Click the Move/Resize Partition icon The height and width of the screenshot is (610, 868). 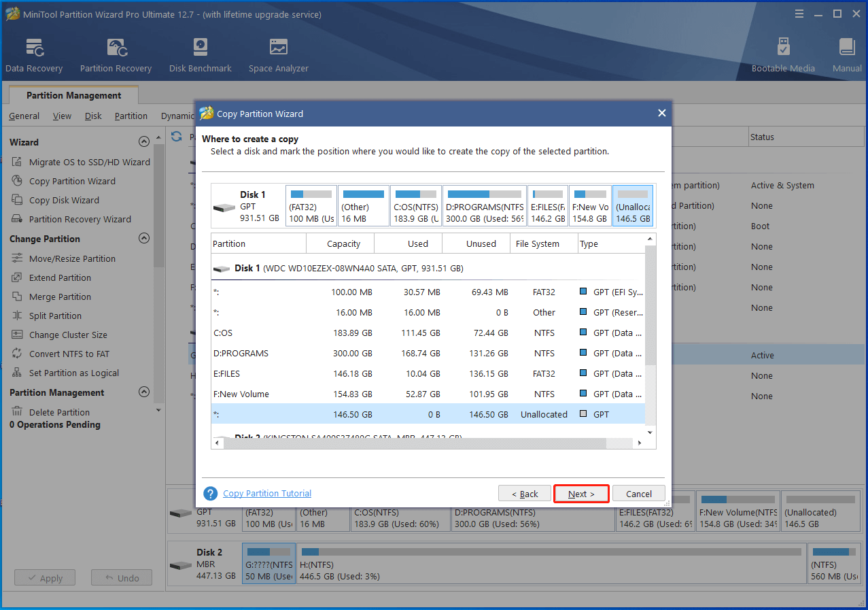(x=17, y=258)
